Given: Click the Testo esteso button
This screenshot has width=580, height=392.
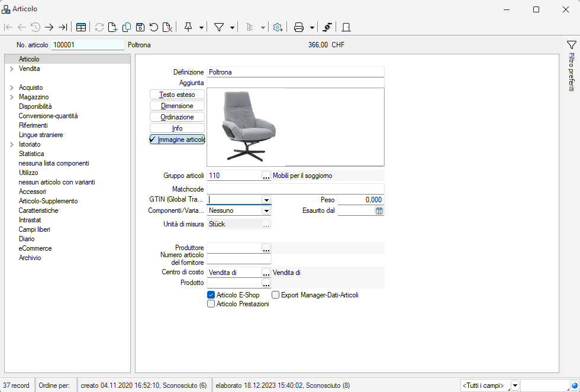Looking at the screenshot, I should 177,95.
